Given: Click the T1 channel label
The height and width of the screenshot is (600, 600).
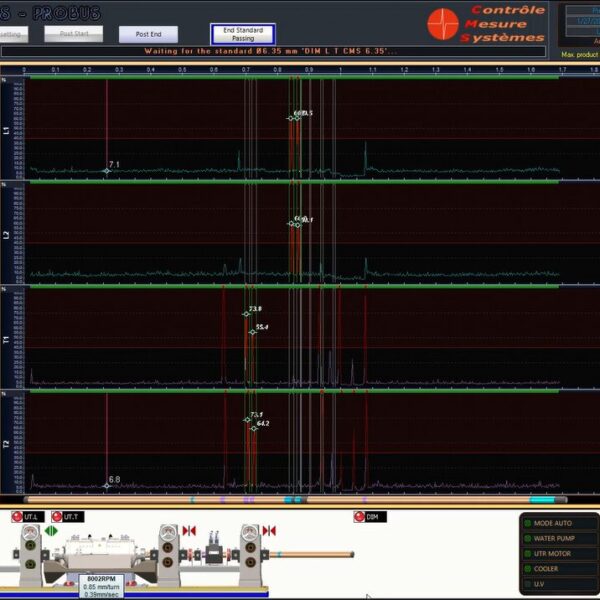Looking at the screenshot, I should (6, 339).
